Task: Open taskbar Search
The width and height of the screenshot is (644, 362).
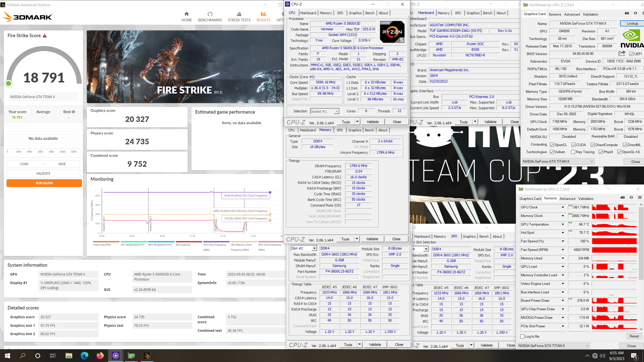Action: 23,355
